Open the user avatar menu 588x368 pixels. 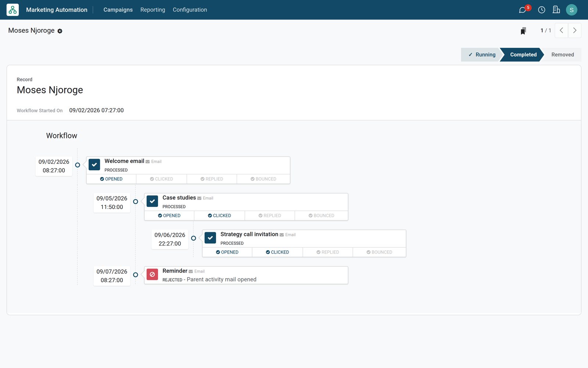coord(571,10)
